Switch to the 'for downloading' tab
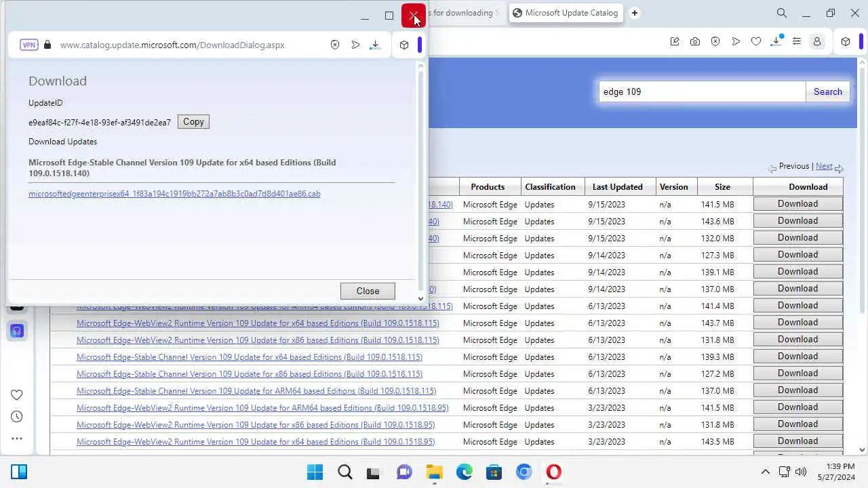 467,13
